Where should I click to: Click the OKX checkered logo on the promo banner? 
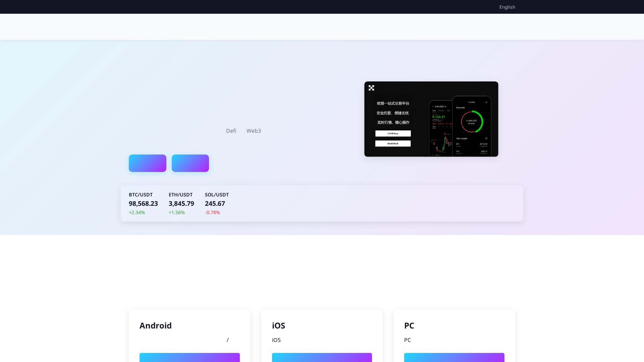371,88
